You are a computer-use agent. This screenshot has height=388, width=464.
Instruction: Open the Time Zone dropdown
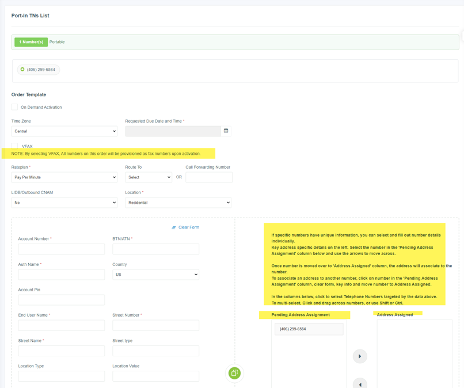coord(64,131)
